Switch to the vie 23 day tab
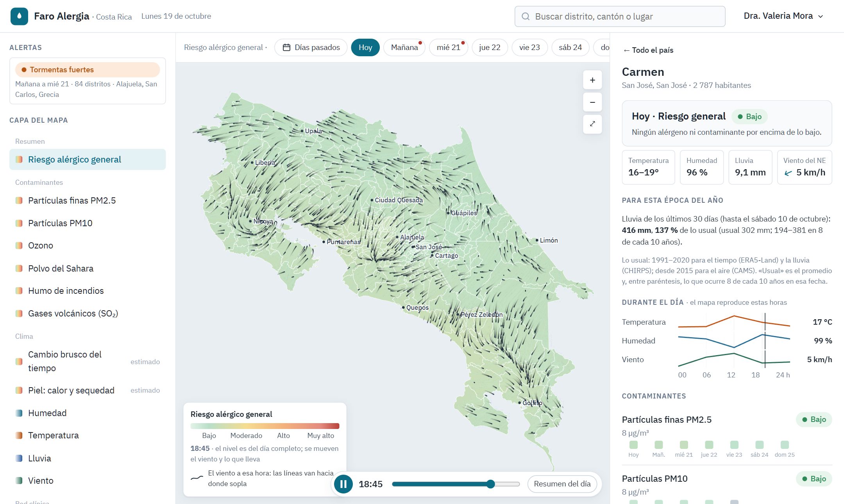Image resolution: width=844 pixels, height=504 pixels. (529, 47)
